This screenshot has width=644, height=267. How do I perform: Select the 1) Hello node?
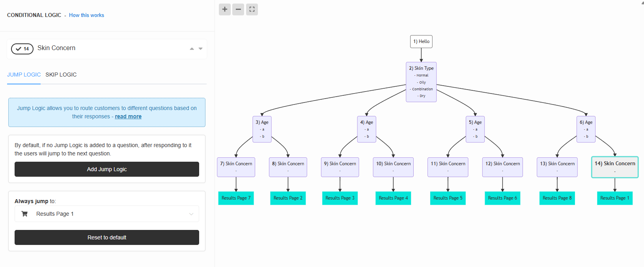pyautogui.click(x=421, y=41)
